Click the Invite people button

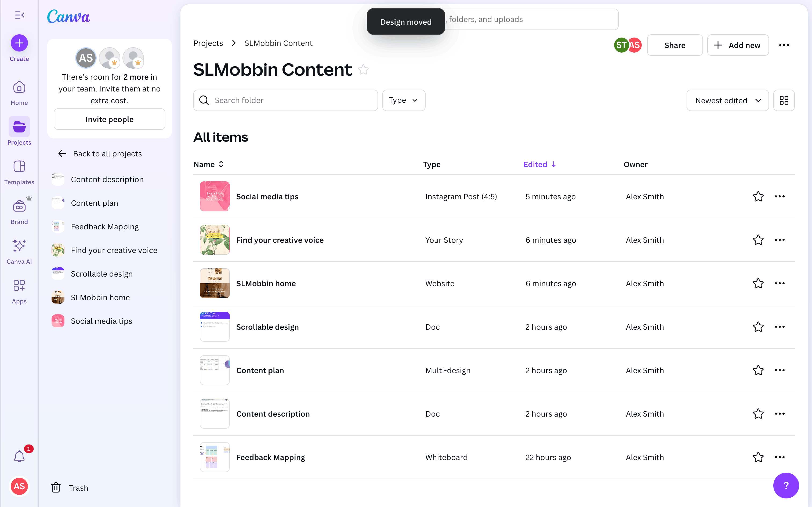tap(109, 119)
